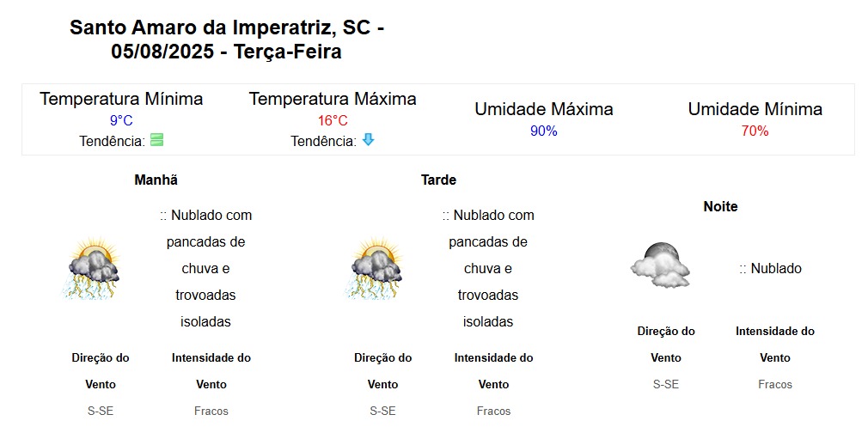This screenshot has width=868, height=433.
Task: Click the Nublado night description text
Action: pyautogui.click(x=771, y=269)
